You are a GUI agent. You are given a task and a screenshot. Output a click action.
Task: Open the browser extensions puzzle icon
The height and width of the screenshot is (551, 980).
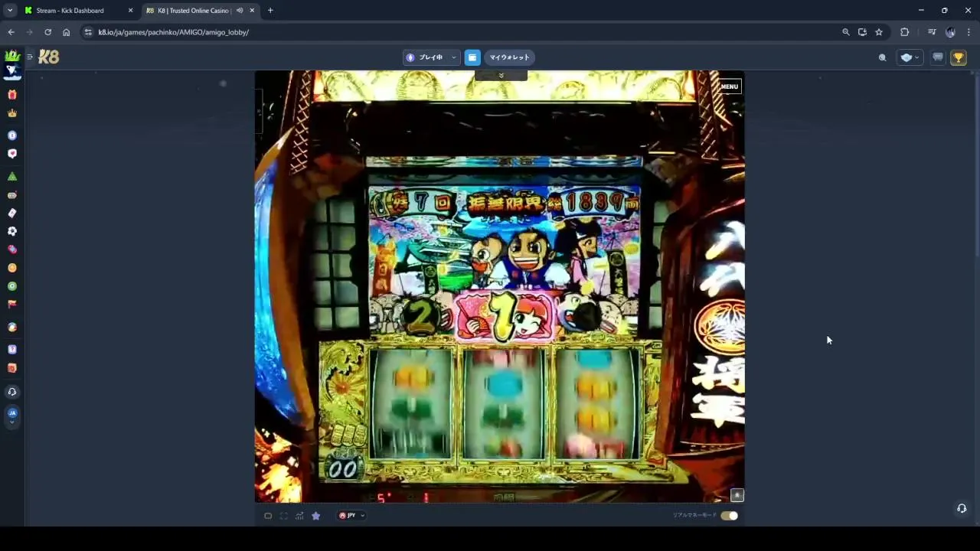pyautogui.click(x=904, y=32)
